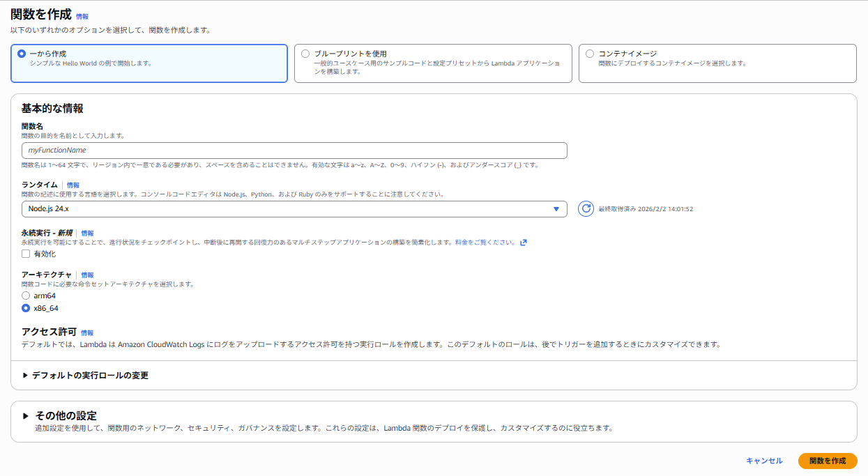868x476 pixels.
Task: Click the 関数を作成 button
Action: point(828,461)
